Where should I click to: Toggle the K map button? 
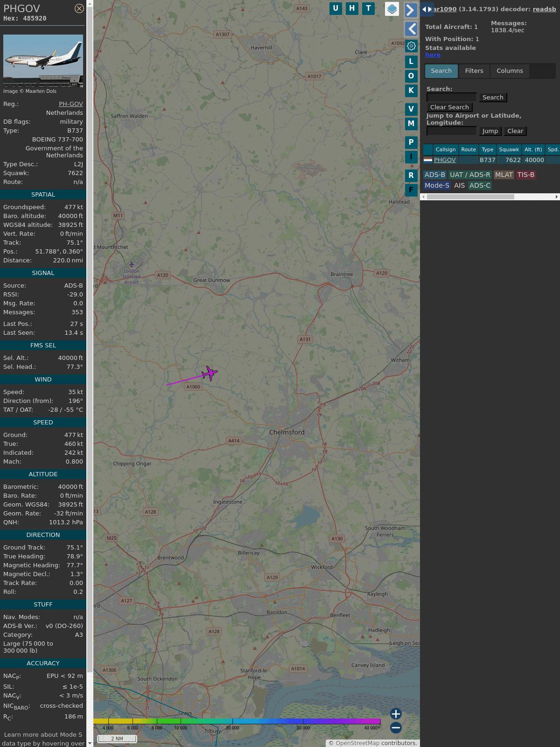tap(411, 91)
